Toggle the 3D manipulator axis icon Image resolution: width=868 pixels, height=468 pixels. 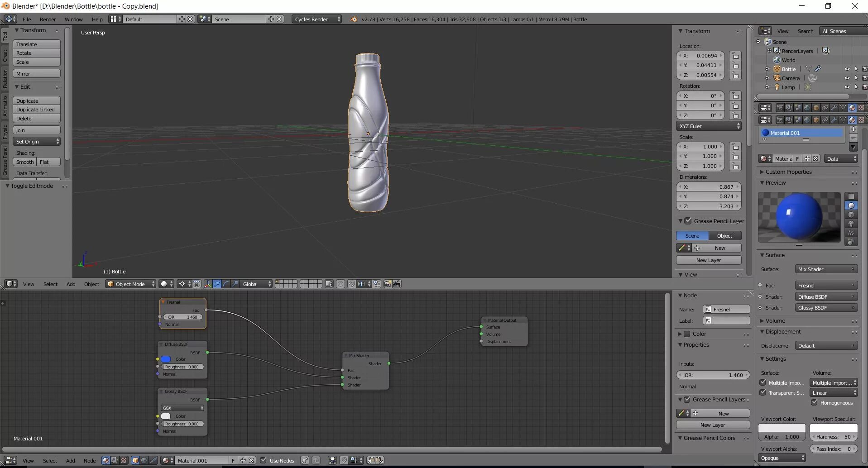point(208,284)
